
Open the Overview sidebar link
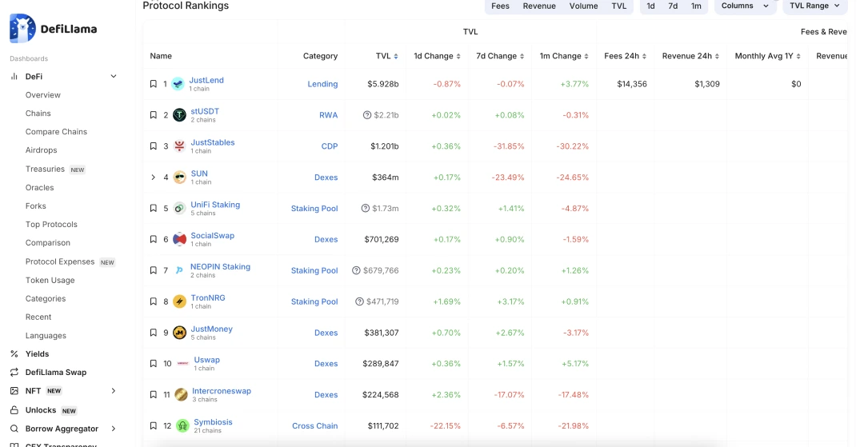[x=43, y=95]
